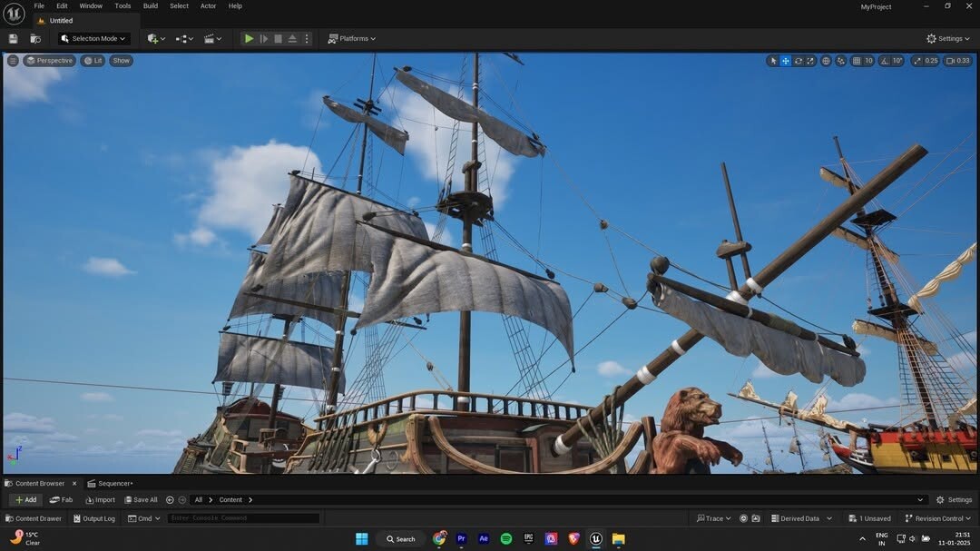This screenshot has width=980, height=551.
Task: Select the Scale tool in the viewport
Action: pos(810,61)
